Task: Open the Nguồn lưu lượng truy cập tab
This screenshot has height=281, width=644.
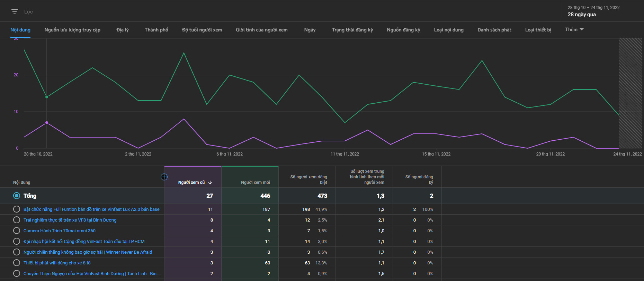Action: pyautogui.click(x=72, y=30)
